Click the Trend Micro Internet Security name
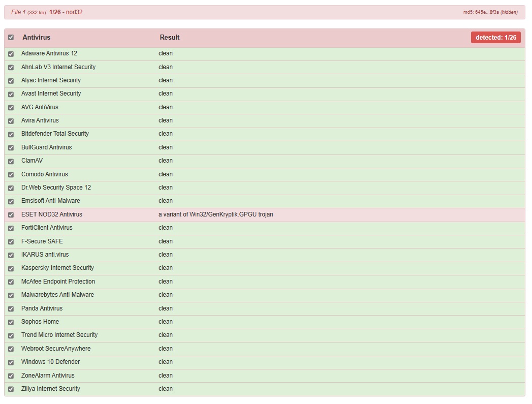The image size is (532, 404). (59, 335)
